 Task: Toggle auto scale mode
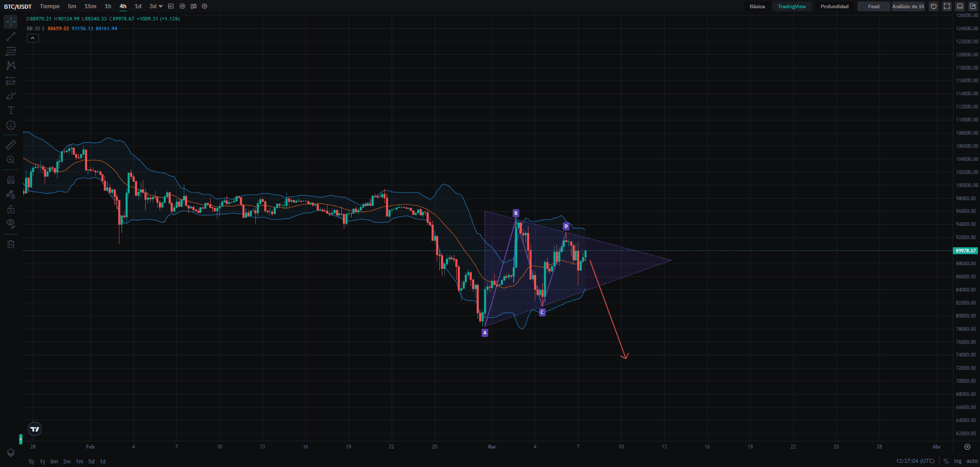point(972,461)
